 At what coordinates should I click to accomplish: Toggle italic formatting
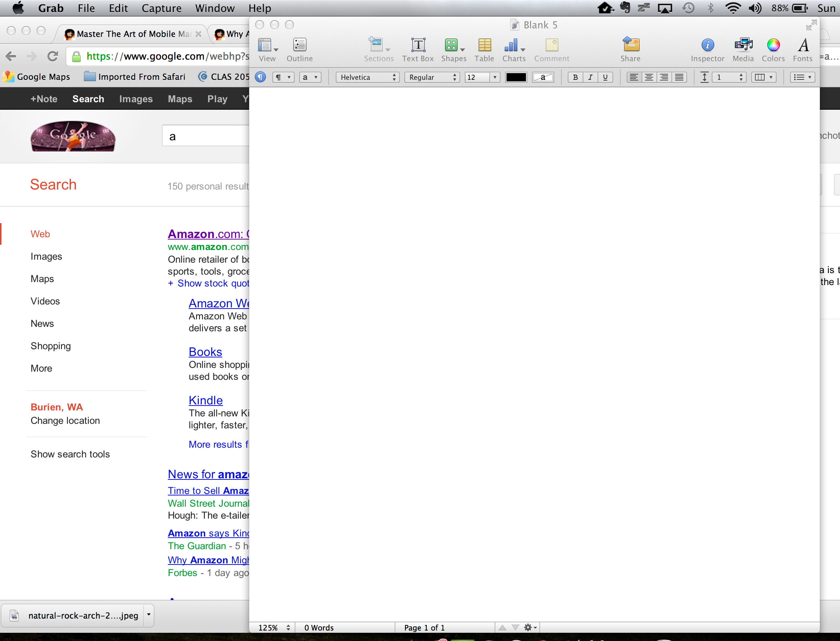click(590, 77)
